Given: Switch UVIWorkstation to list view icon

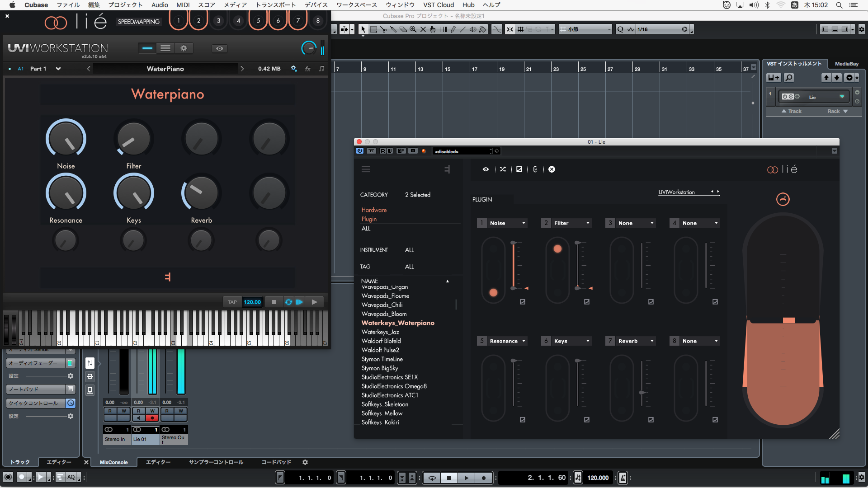Looking at the screenshot, I should pos(165,48).
